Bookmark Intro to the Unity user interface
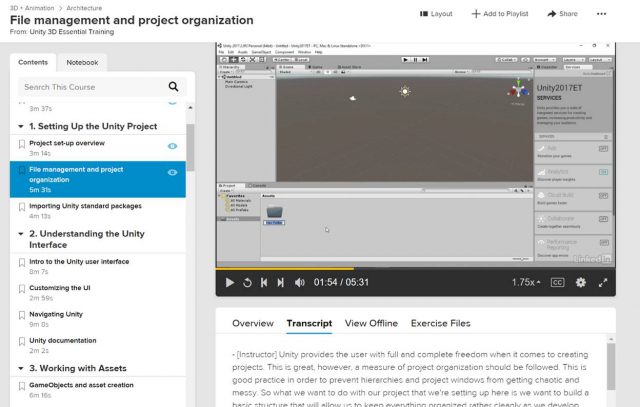Viewport: 640px width, 407px height. [x=22, y=262]
